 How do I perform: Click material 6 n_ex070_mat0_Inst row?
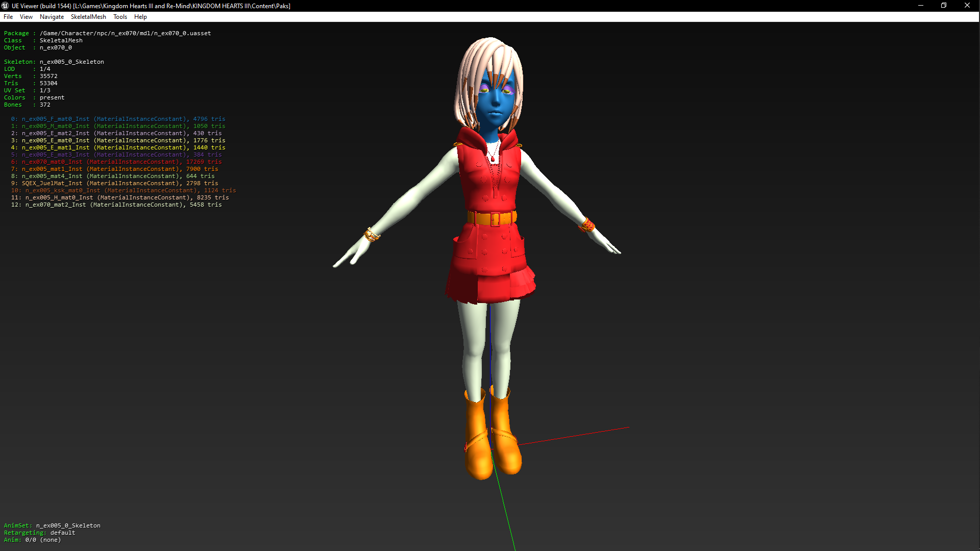coord(116,162)
